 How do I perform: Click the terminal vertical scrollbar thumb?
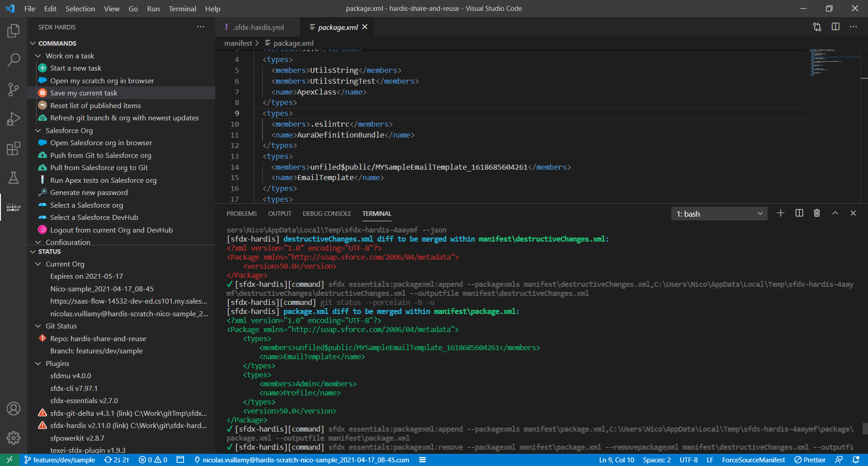(865, 428)
